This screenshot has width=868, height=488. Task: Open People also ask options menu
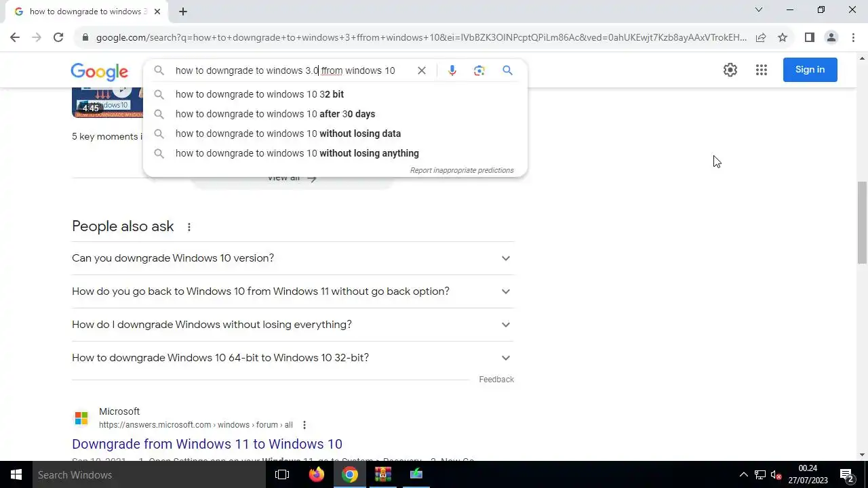[189, 227]
